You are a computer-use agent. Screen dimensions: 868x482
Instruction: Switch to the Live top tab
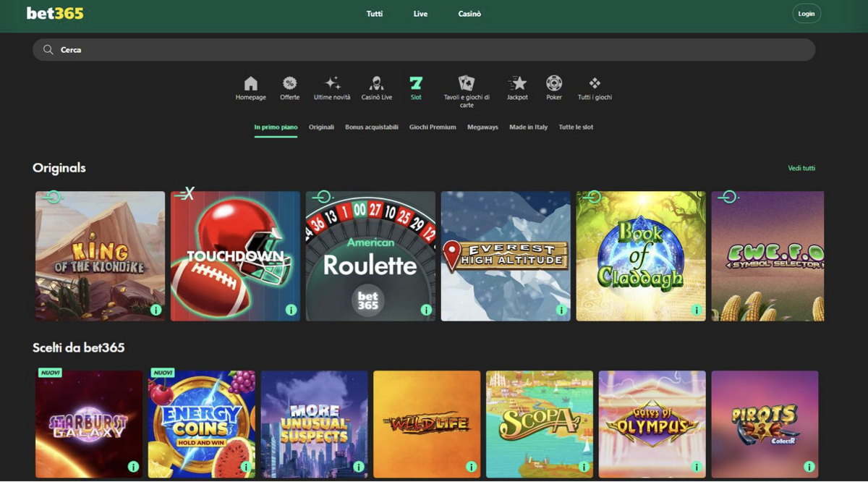point(420,14)
